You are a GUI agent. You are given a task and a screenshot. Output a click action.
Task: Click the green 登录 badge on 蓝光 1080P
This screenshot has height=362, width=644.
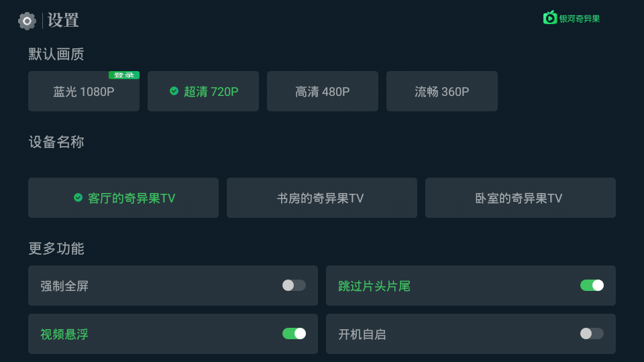coord(124,75)
